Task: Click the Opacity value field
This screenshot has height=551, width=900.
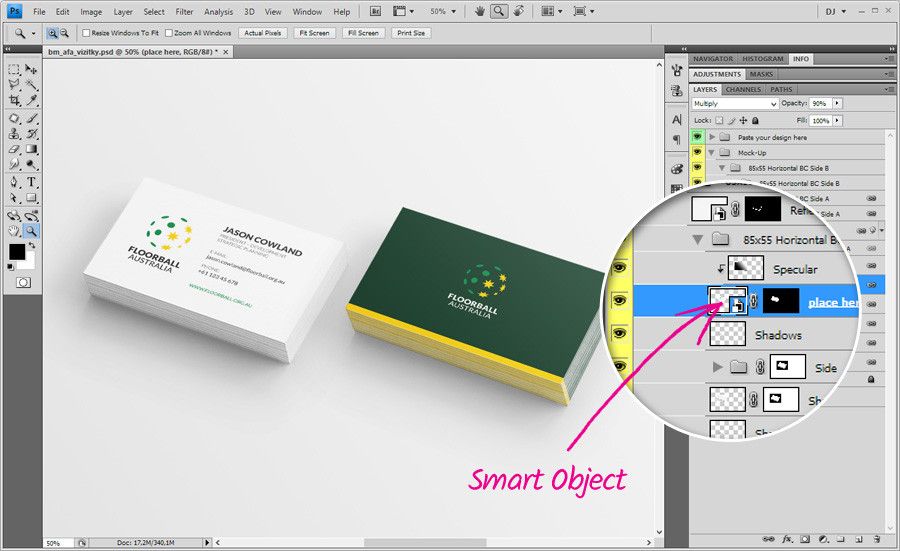Action: tap(820, 103)
